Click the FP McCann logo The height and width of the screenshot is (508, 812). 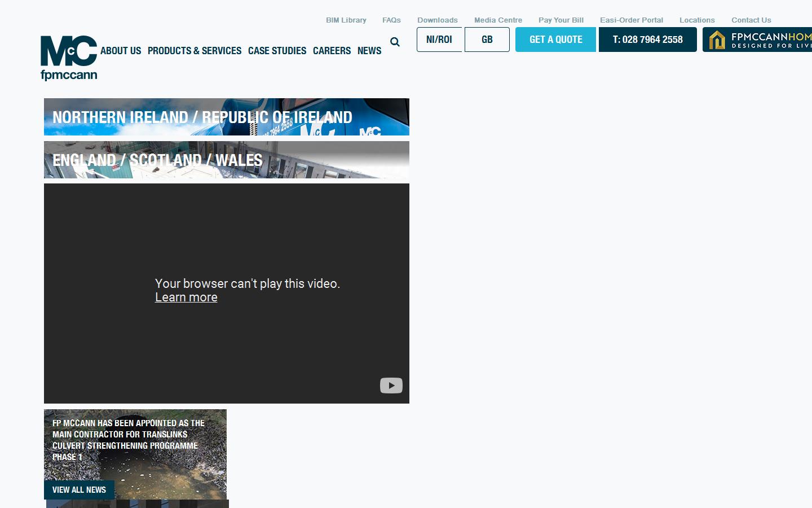[x=69, y=58]
